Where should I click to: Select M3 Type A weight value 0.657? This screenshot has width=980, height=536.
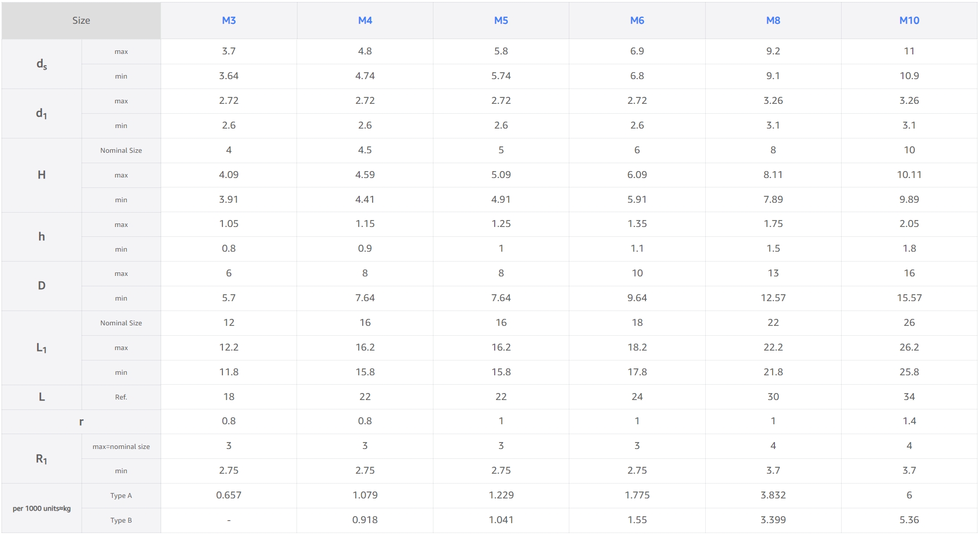[229, 495]
